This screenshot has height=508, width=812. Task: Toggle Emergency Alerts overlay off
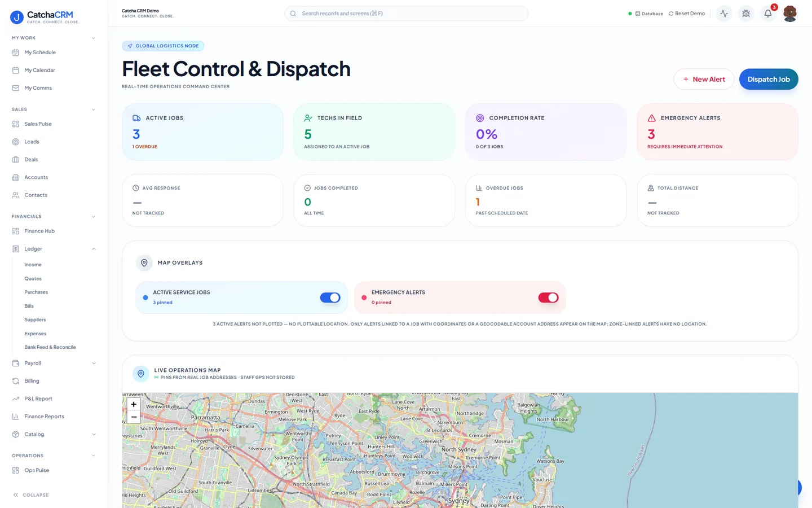[x=549, y=297]
